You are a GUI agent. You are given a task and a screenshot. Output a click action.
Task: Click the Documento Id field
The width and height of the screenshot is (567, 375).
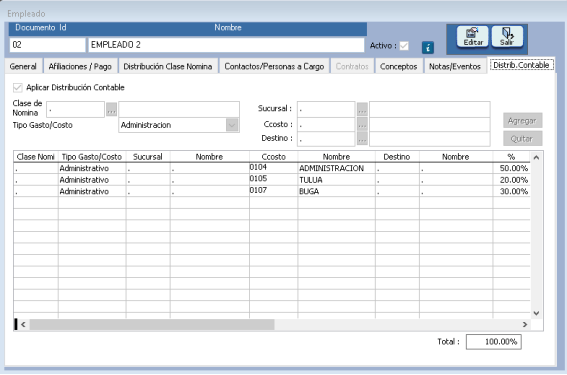(47, 45)
